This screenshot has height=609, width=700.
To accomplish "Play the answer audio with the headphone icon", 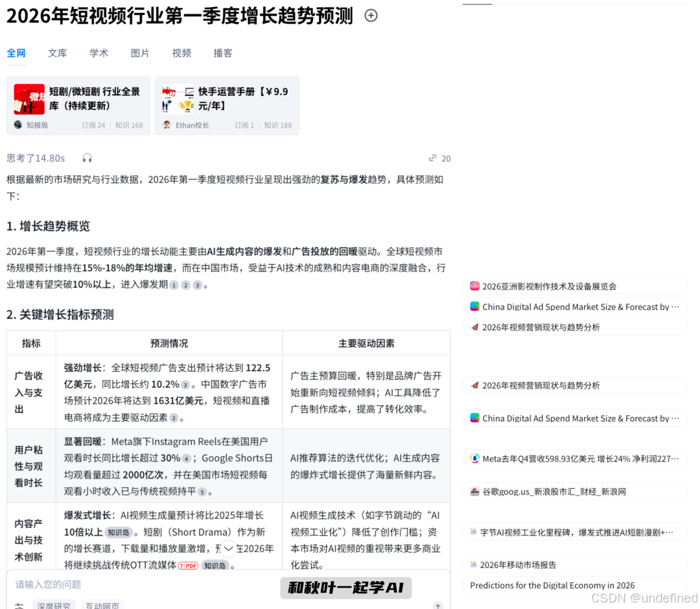I will [x=87, y=158].
